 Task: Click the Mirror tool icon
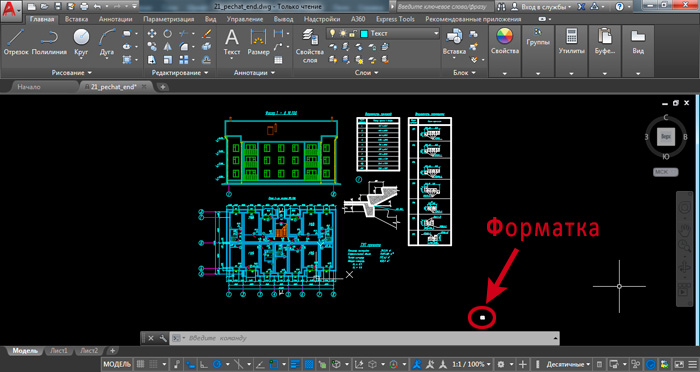tap(167, 46)
